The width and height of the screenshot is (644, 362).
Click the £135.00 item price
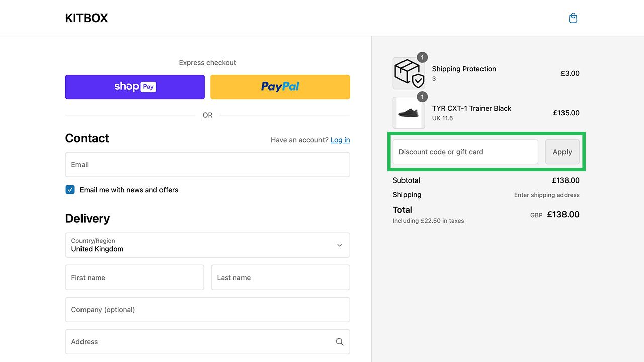(567, 113)
